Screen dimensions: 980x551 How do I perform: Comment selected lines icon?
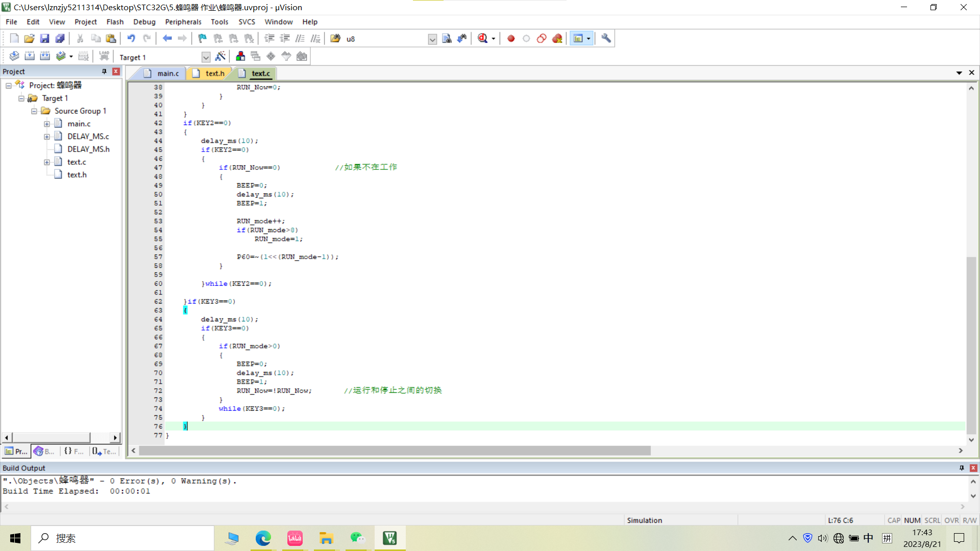tap(300, 38)
